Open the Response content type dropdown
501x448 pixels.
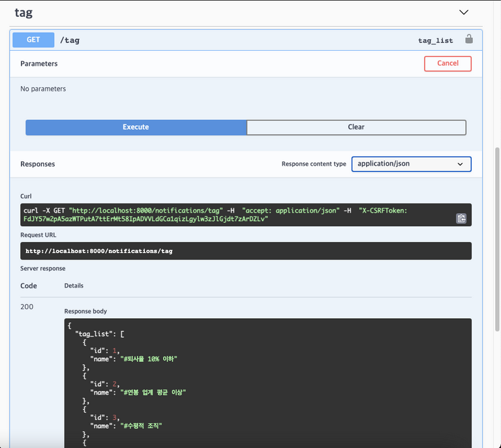[411, 164]
